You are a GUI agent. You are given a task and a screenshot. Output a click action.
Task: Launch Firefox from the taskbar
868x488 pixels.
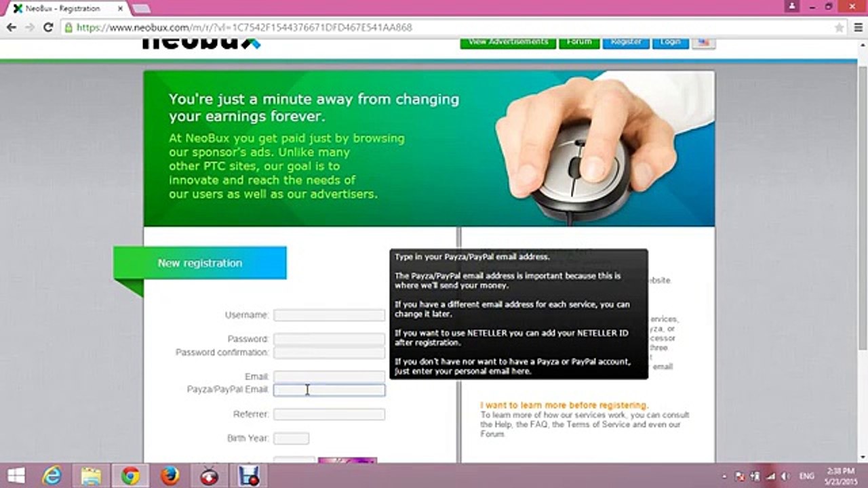[170, 476]
